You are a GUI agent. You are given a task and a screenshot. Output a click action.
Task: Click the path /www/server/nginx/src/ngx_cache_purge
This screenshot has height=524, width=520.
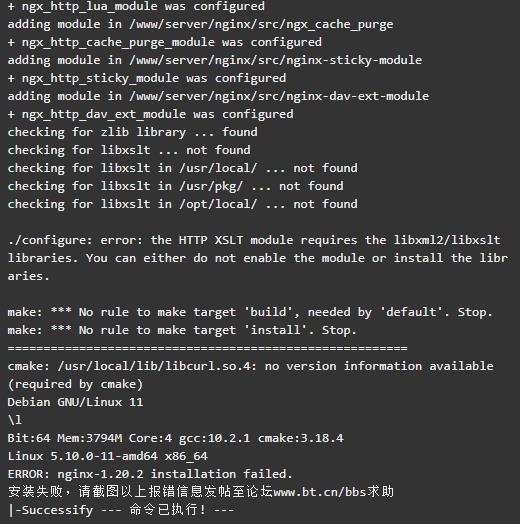(x=261, y=24)
